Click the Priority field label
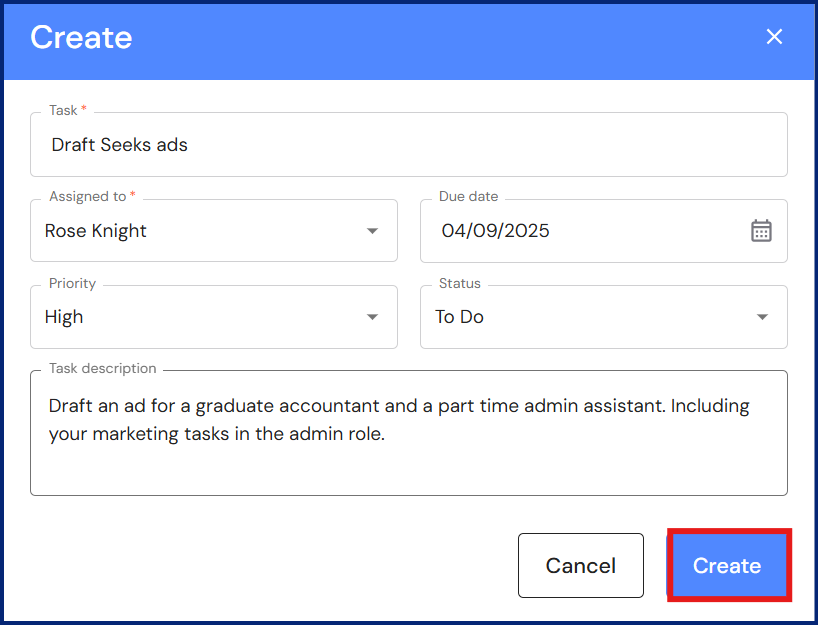This screenshot has width=818, height=625. click(x=72, y=283)
